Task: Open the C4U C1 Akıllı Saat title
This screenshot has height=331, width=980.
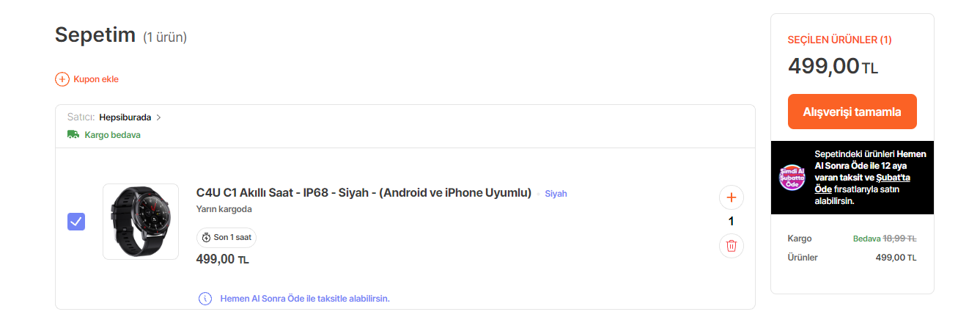Action: pos(364,193)
